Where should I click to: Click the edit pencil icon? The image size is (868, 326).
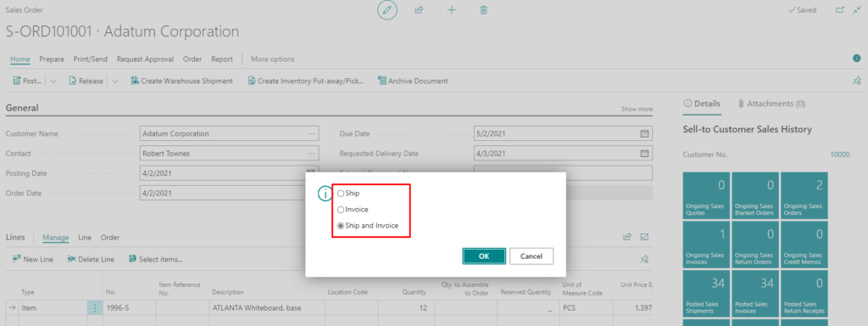(x=387, y=10)
